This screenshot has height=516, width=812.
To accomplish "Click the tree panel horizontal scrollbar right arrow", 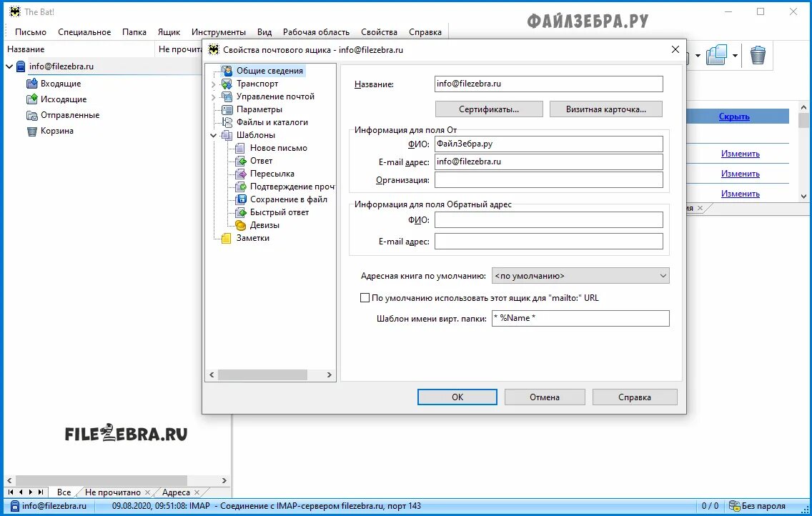I will [x=330, y=374].
